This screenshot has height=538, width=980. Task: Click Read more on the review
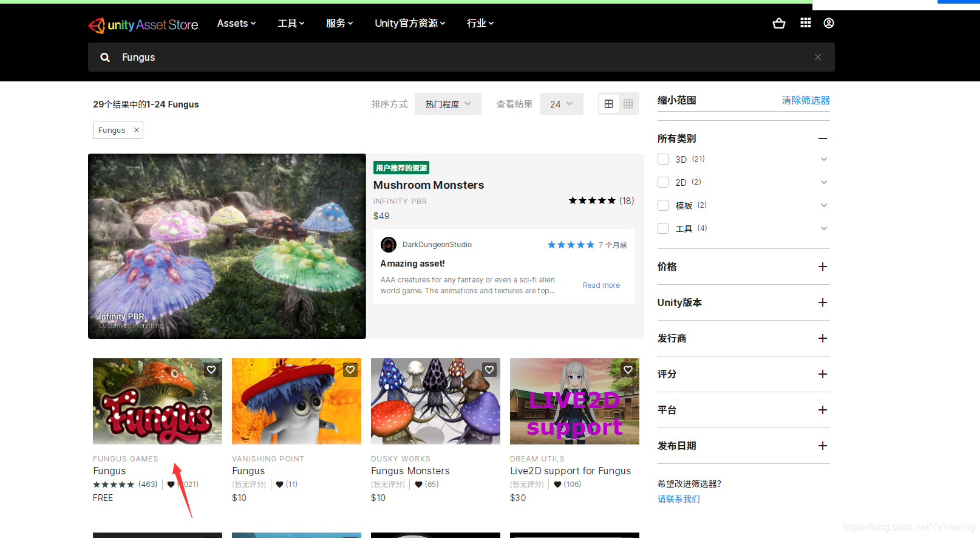tap(601, 285)
